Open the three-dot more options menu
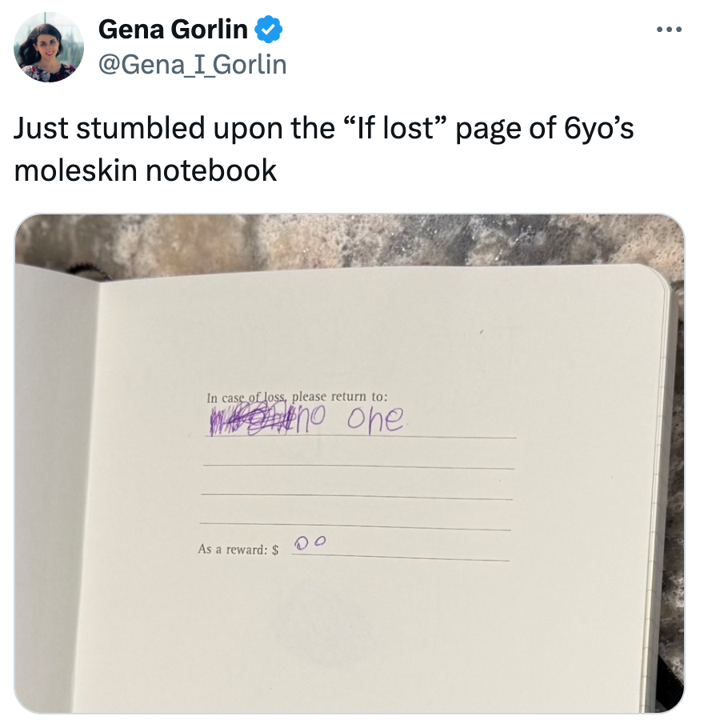The height and width of the screenshot is (728, 704). click(668, 30)
